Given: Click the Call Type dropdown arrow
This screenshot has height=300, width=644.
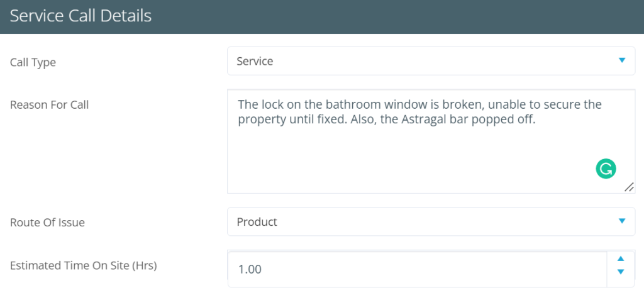Looking at the screenshot, I should [622, 60].
